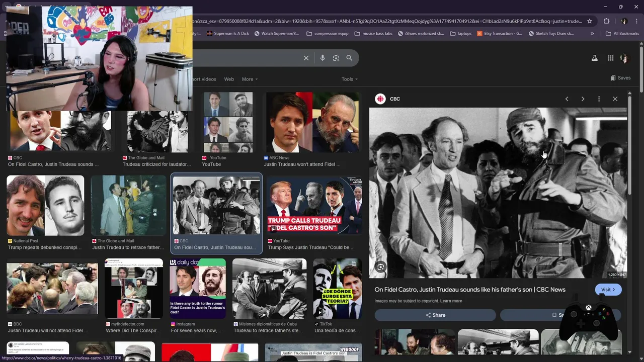Open BBC Trudeau will not attend result

click(52, 296)
